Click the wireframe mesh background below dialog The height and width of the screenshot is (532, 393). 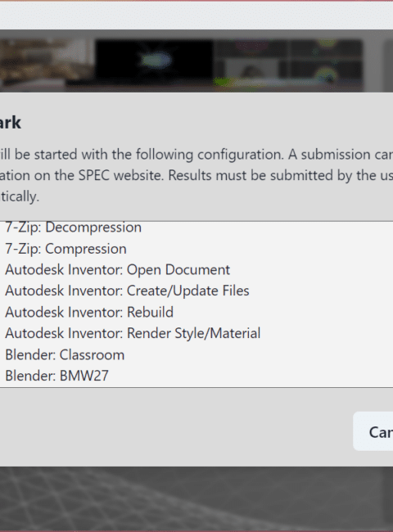point(196,497)
